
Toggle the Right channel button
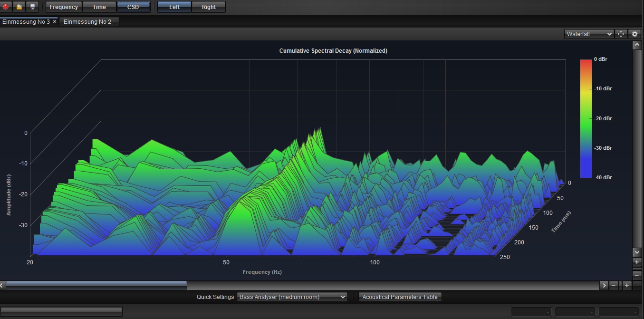209,7
